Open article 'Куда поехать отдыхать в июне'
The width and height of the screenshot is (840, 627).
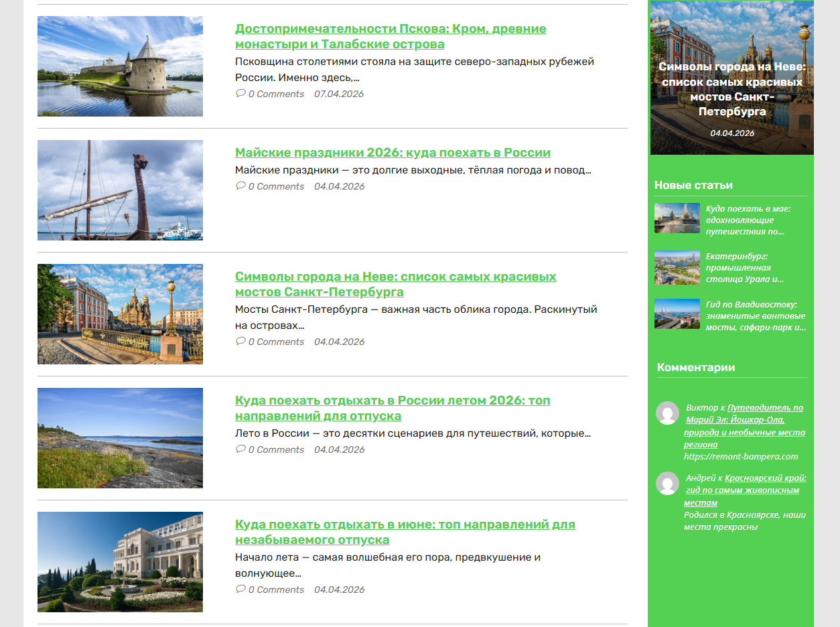(x=405, y=532)
